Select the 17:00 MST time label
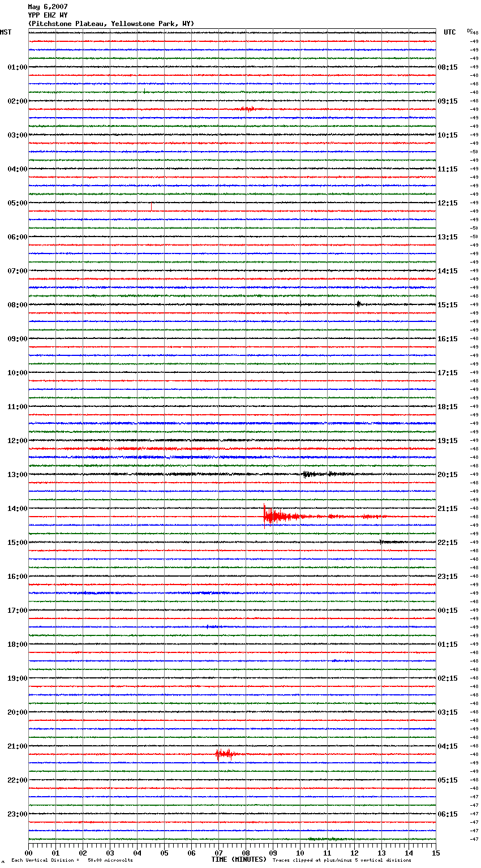Image resolution: width=481 pixels, height=868 pixels. 18,611
